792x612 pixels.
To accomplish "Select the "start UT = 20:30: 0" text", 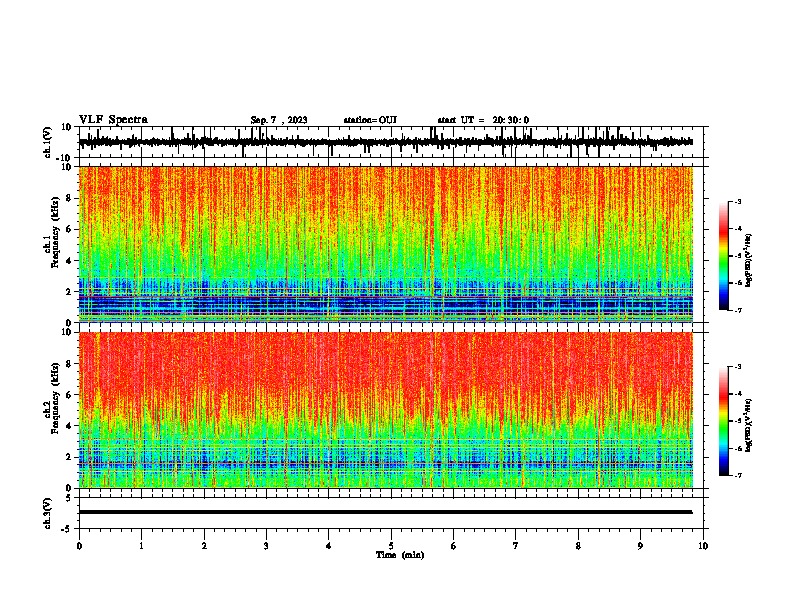I will (x=483, y=120).
